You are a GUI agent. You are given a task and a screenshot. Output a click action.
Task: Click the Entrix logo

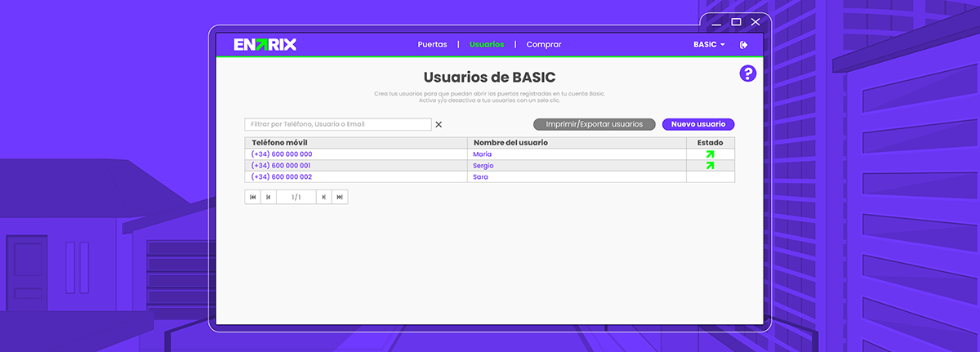pyautogui.click(x=265, y=45)
